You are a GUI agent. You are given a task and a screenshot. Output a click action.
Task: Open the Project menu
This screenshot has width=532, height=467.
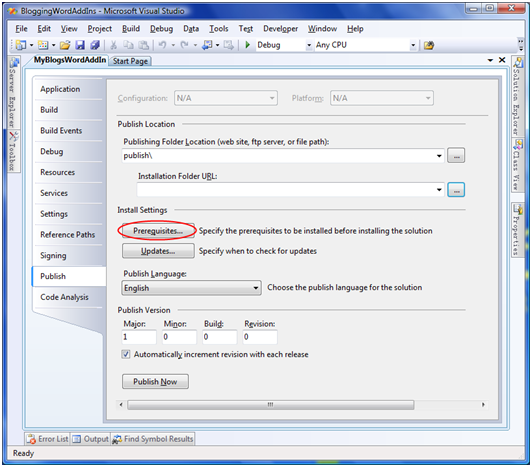99,29
